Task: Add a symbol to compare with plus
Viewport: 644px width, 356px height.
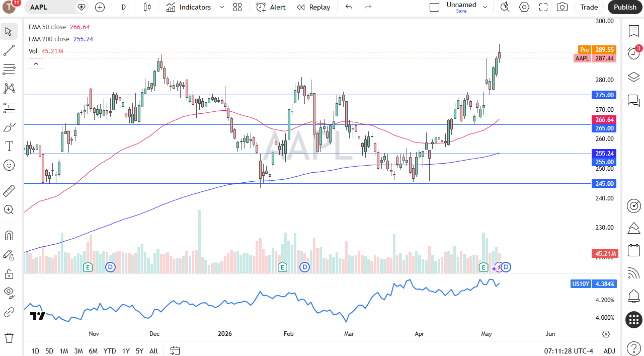Action: pyautogui.click(x=100, y=7)
